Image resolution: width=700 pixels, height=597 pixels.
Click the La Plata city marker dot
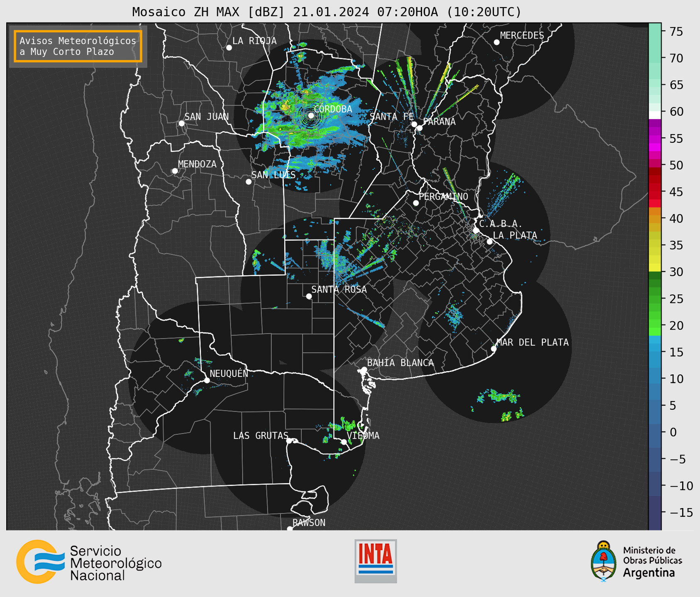(490, 242)
